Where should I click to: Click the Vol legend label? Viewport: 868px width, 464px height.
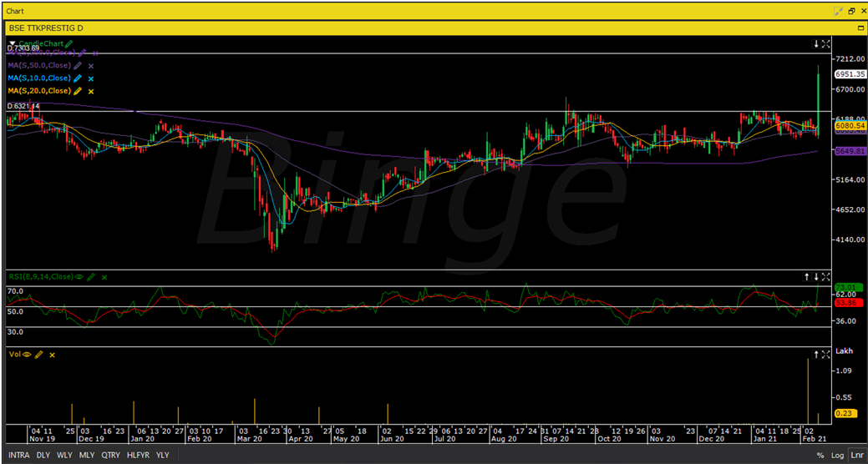click(14, 355)
